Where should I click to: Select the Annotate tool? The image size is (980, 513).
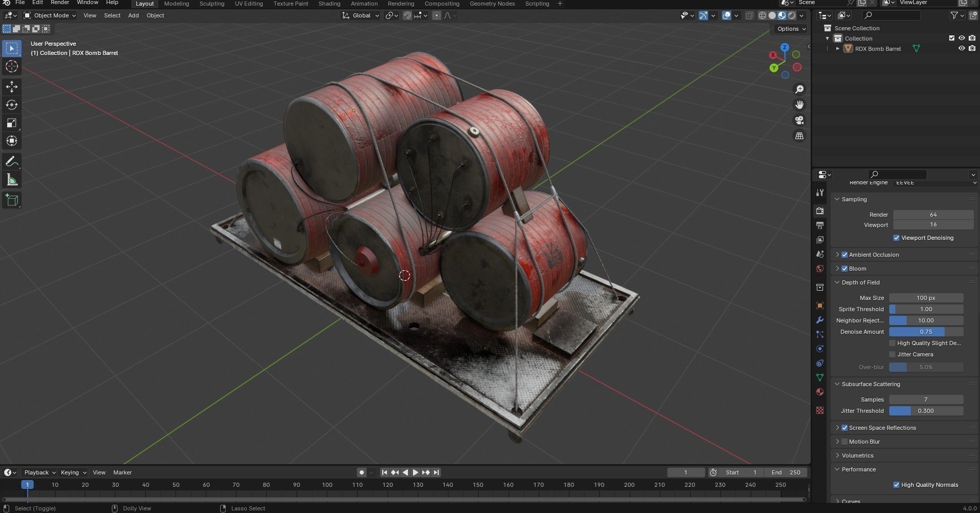click(x=11, y=161)
